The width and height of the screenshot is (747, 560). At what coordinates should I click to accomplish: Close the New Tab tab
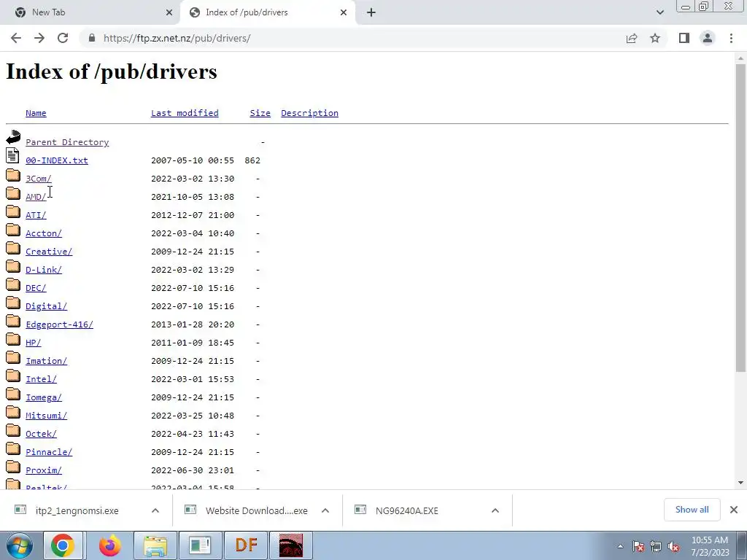tap(169, 12)
